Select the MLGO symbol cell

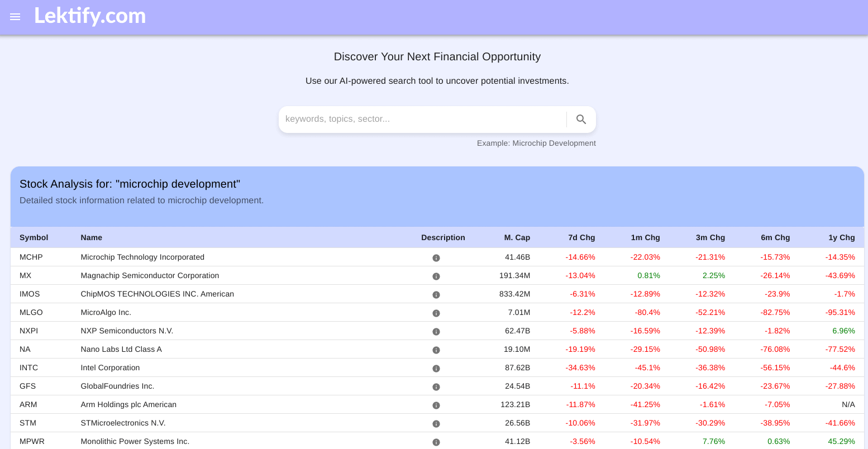[31, 312]
